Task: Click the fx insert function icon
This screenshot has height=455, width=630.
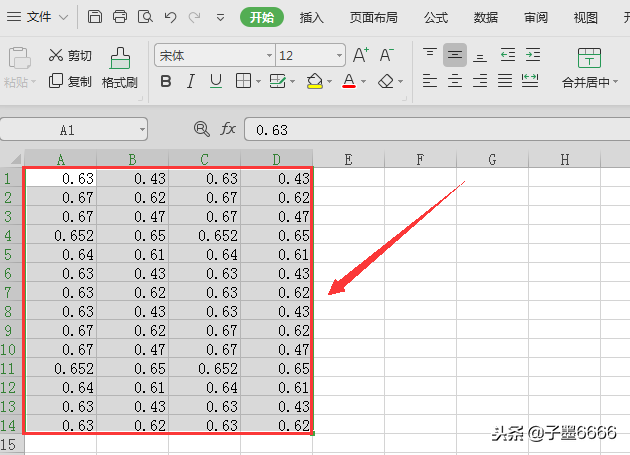Action: [228, 129]
